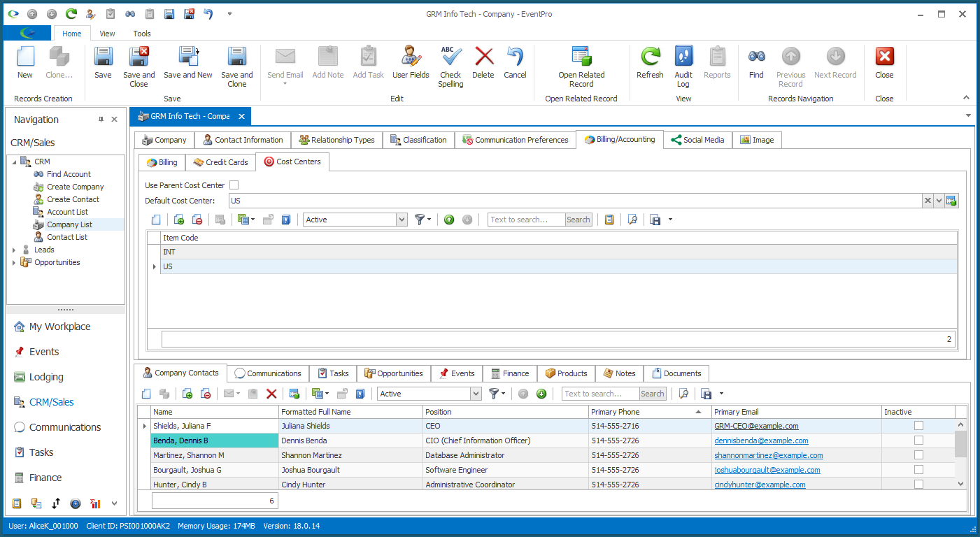Image resolution: width=980 pixels, height=537 pixels.
Task: Click Search button in contacts toolbar
Action: [653, 394]
